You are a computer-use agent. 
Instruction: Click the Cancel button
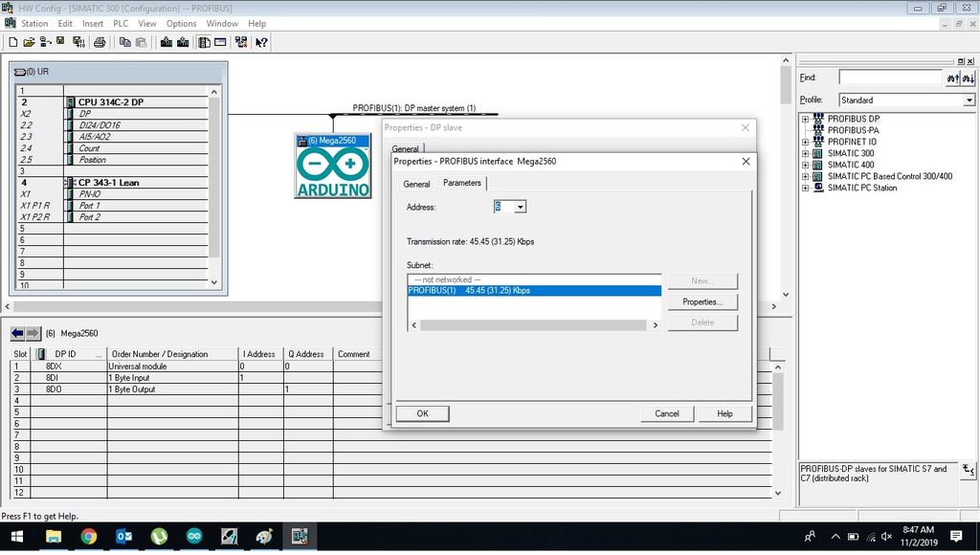(x=667, y=413)
